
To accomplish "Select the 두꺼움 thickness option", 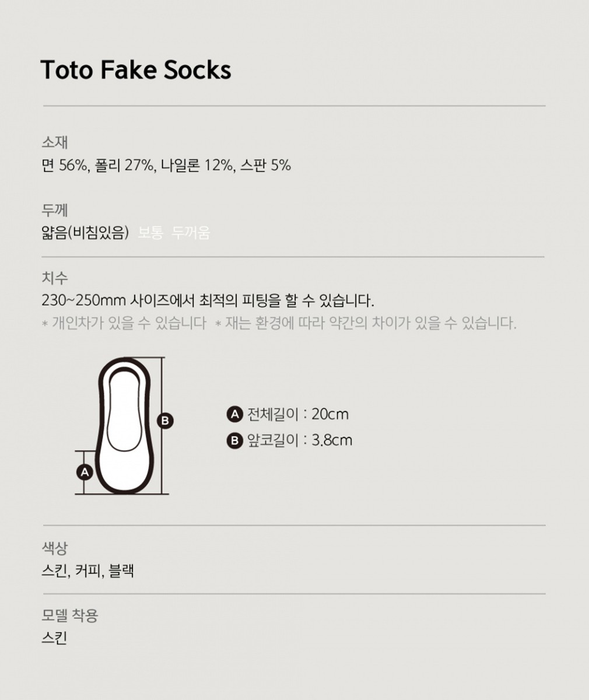I will pos(191,233).
